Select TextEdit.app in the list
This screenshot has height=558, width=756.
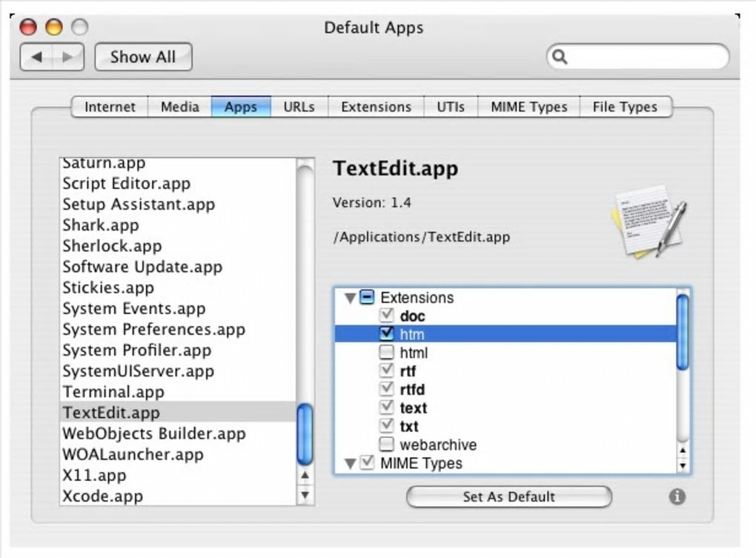177,413
